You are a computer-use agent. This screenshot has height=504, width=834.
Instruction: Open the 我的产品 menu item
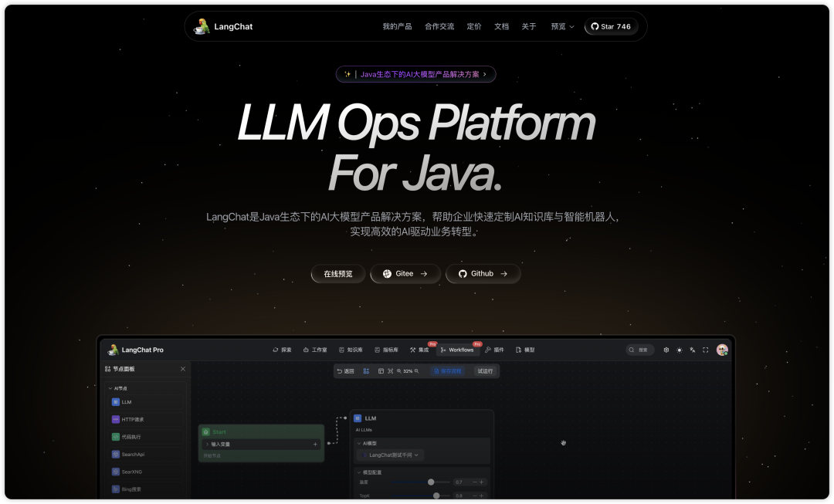[397, 26]
